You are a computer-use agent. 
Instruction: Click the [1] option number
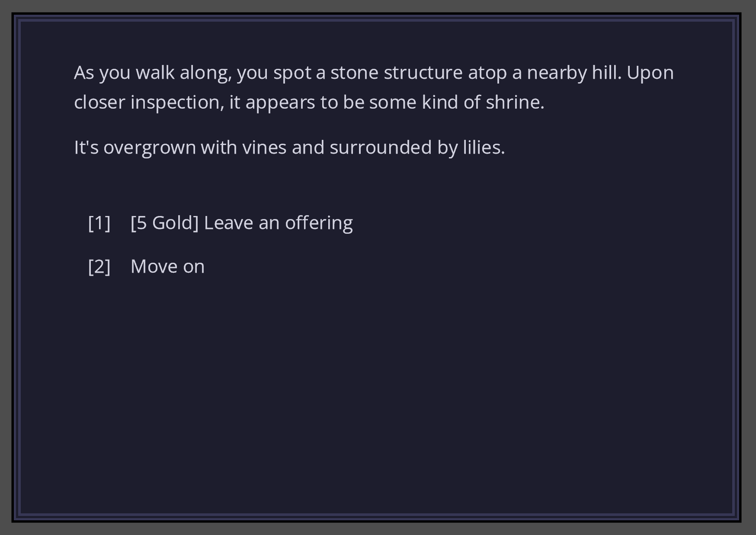[99, 223]
